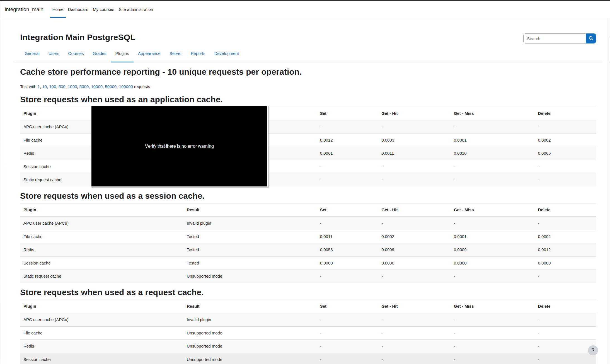610x364 pixels.
Task: Open the integration_main site brand link
Action: coord(24,9)
